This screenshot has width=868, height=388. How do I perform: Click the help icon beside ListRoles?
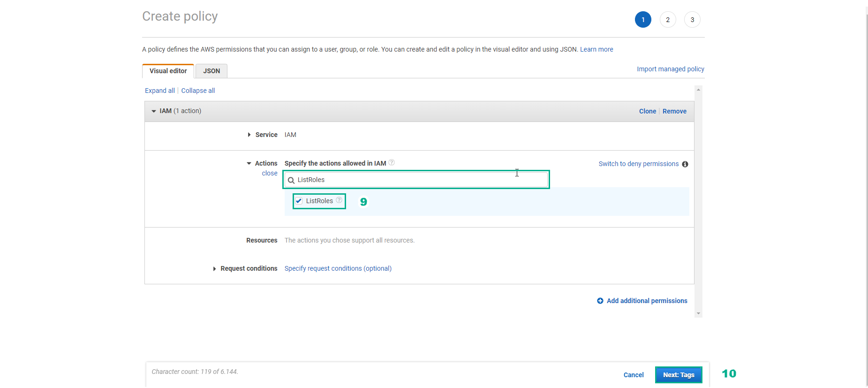pyautogui.click(x=339, y=200)
